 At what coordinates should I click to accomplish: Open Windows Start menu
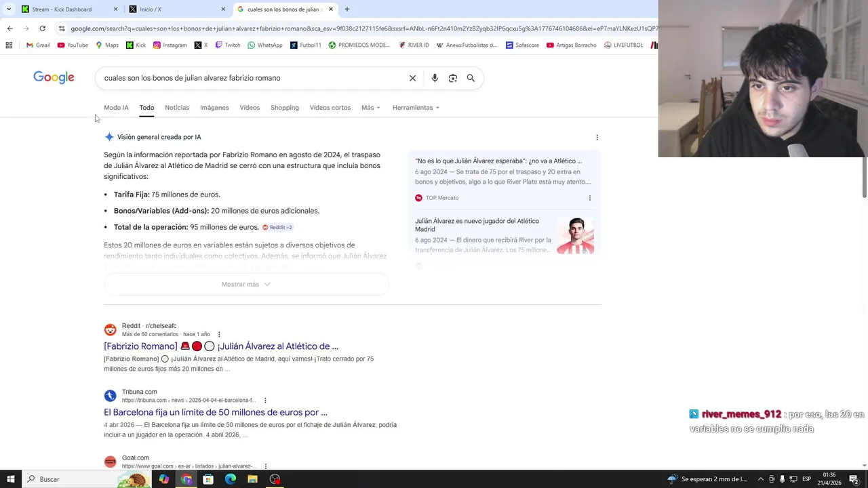click(10, 479)
